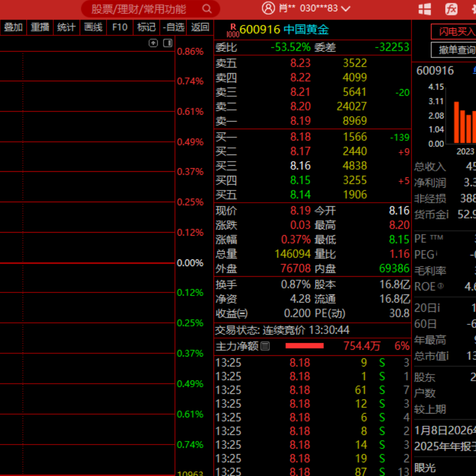Screen dimensions: 476x476
Task: Click the 0.86% axis label
Action: (x=190, y=52)
